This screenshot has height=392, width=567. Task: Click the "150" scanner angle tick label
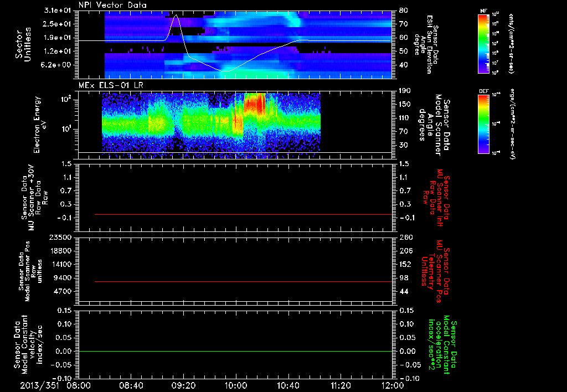(405, 104)
